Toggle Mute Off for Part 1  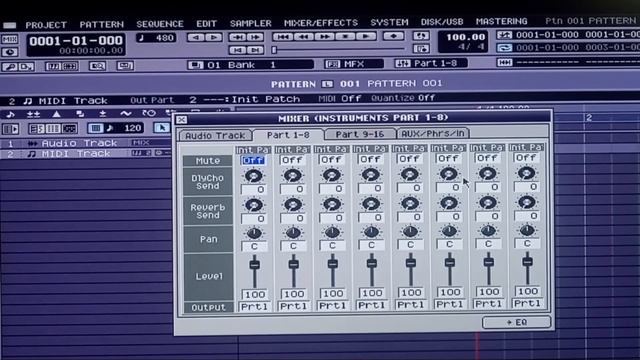(x=253, y=160)
